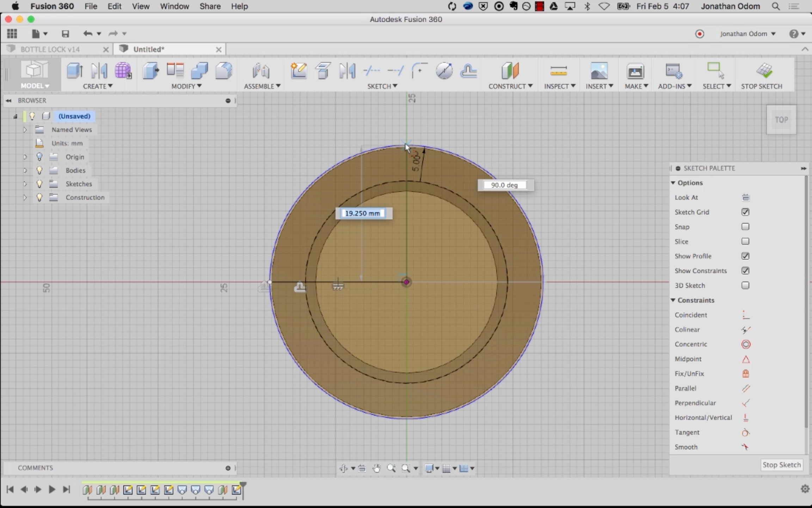Switch to the BOTTLE LOCK v14 tab
This screenshot has width=812, height=508.
pyautogui.click(x=50, y=49)
